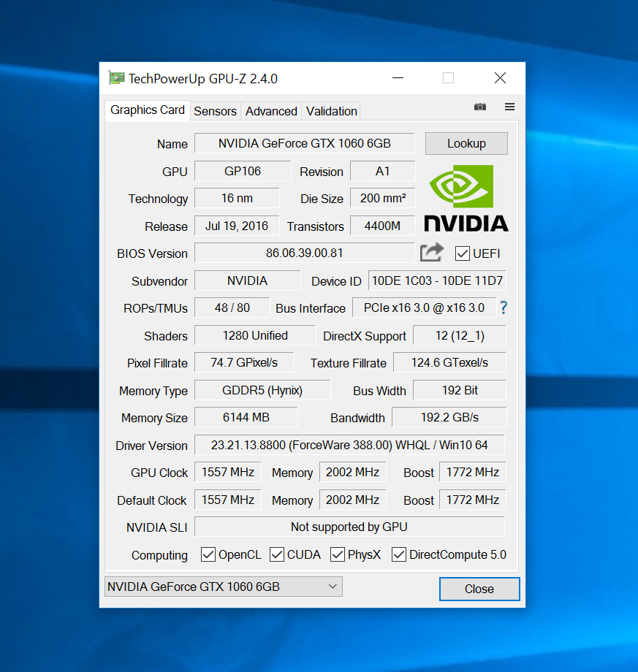Open the hamburger menu icon
The image size is (638, 672).
click(509, 107)
